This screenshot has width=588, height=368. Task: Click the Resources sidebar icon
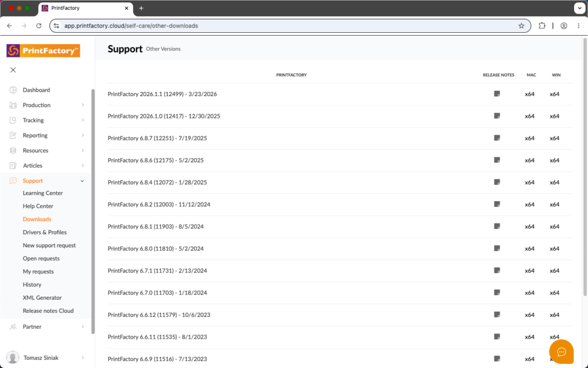click(x=13, y=150)
